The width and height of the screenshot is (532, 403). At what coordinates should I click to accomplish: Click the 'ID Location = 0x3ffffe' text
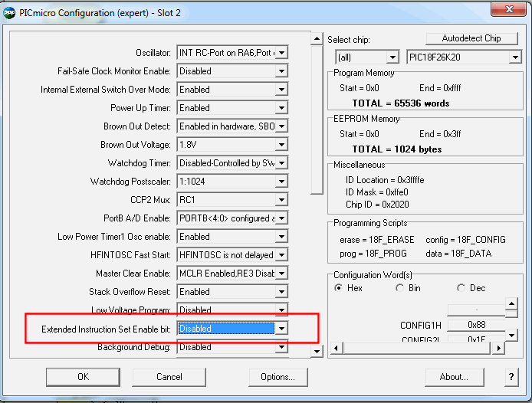pos(385,180)
